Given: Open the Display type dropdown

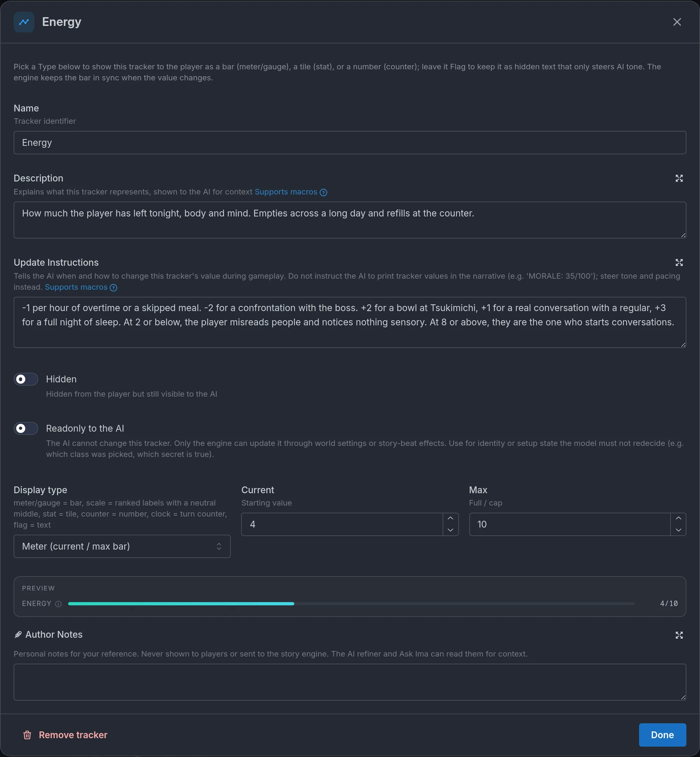Looking at the screenshot, I should (x=122, y=546).
